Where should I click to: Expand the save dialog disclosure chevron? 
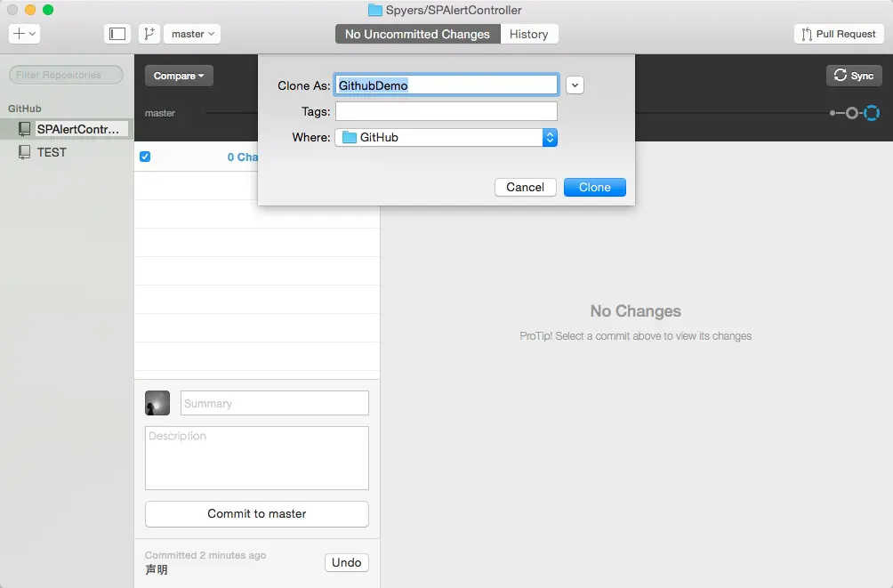click(575, 85)
